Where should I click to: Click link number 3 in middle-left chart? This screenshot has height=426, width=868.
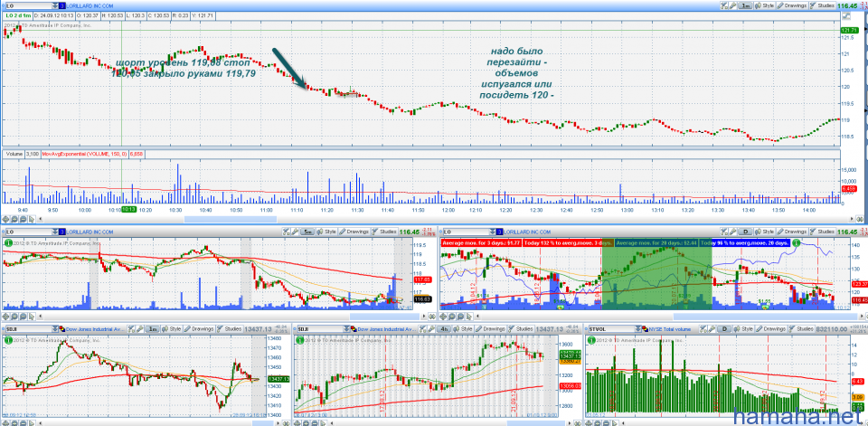(x=61, y=232)
